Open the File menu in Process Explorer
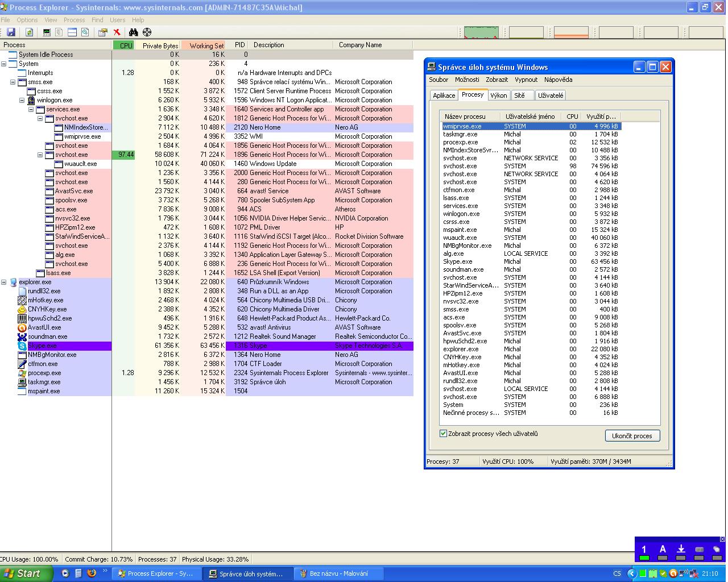The width and height of the screenshot is (728, 582). click(5, 20)
